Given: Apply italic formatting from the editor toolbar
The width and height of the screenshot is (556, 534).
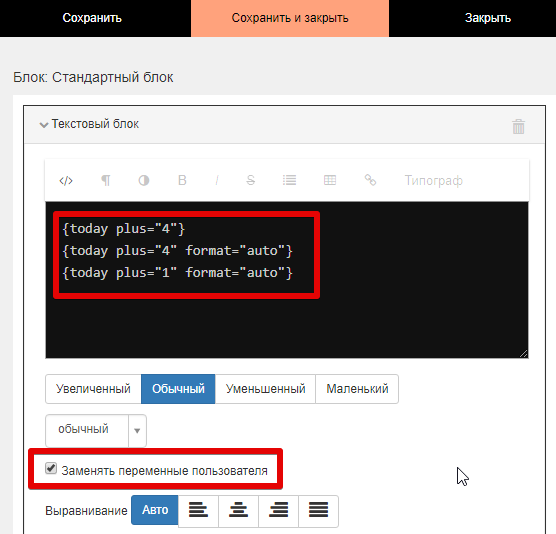Looking at the screenshot, I should click(x=217, y=180).
